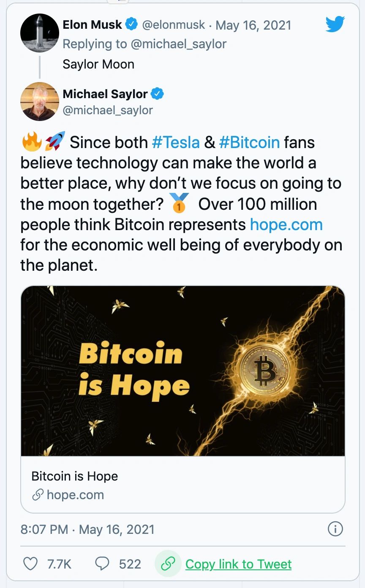Open Michael Saylor's profile avatar
365x588 pixels.
click(x=39, y=102)
